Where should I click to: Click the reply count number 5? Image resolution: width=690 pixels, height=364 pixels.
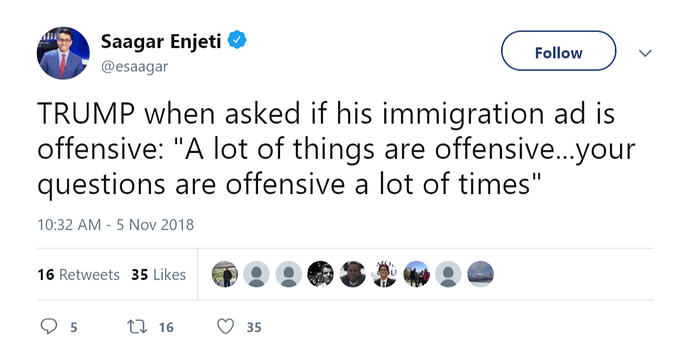tap(74, 327)
